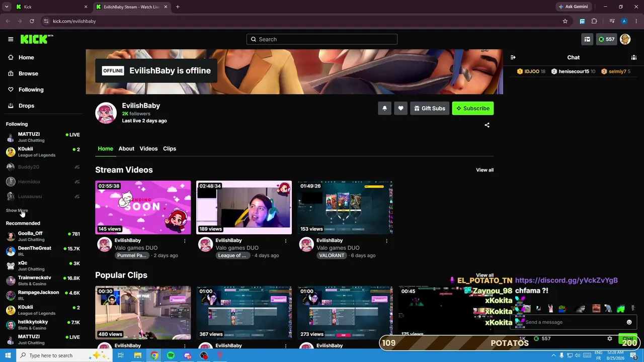Open xQc recommended channel

[43, 265]
